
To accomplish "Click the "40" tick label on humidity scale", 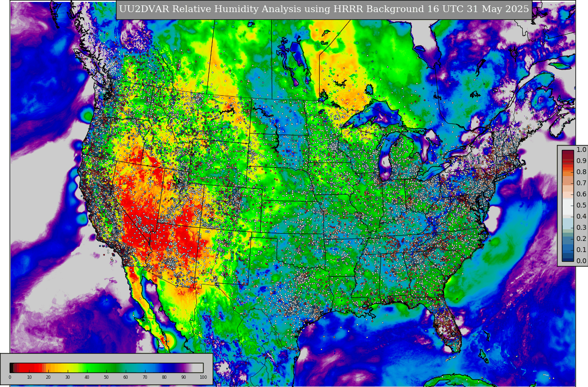I will [87, 377].
